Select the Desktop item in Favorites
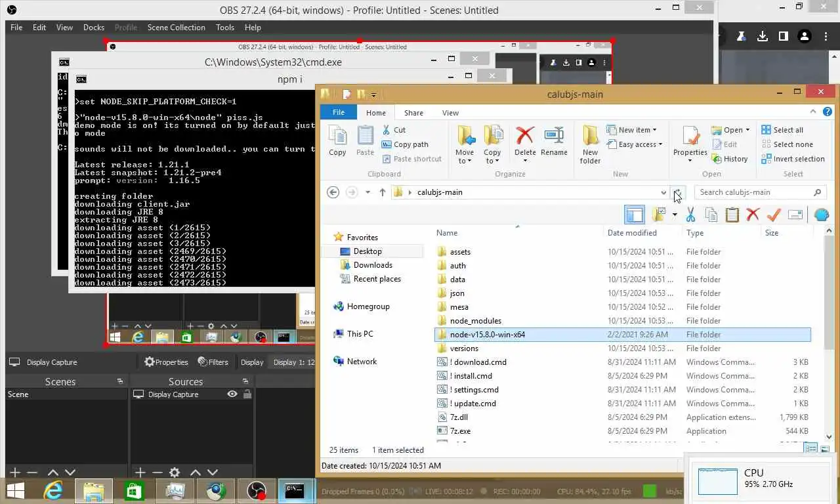 [367, 251]
